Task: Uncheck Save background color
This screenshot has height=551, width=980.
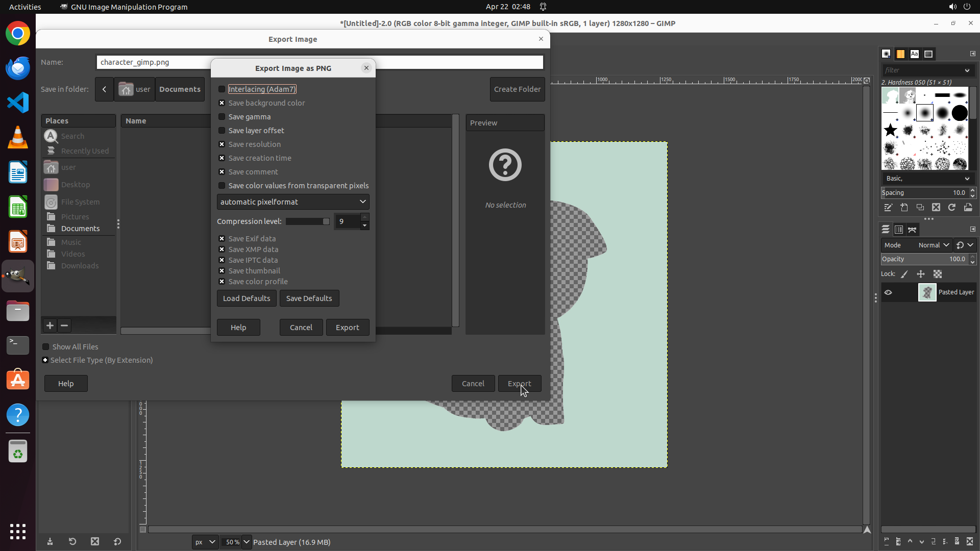Action: coord(222,103)
